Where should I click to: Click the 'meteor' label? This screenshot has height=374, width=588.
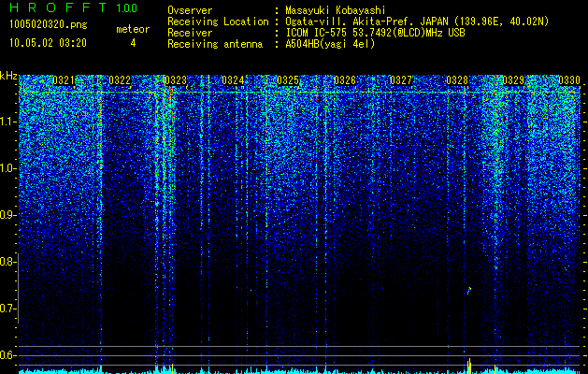point(133,29)
